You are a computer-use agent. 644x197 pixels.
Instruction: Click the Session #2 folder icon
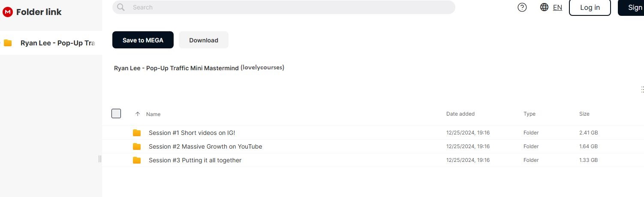tap(137, 146)
